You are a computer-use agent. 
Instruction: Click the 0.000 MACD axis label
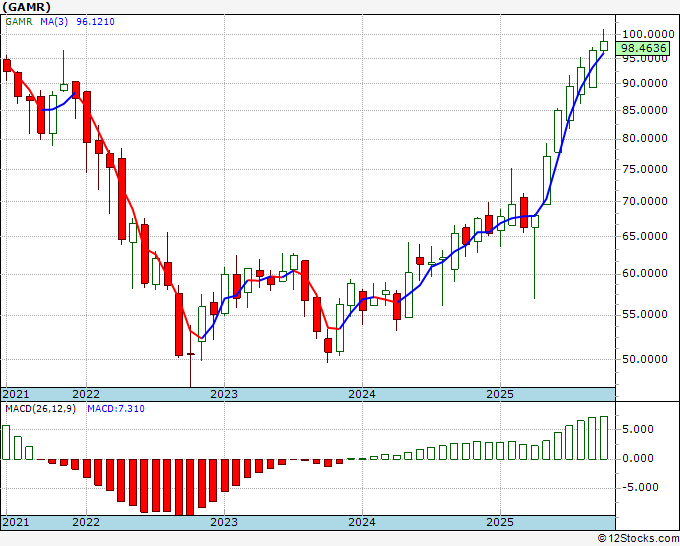click(x=638, y=458)
